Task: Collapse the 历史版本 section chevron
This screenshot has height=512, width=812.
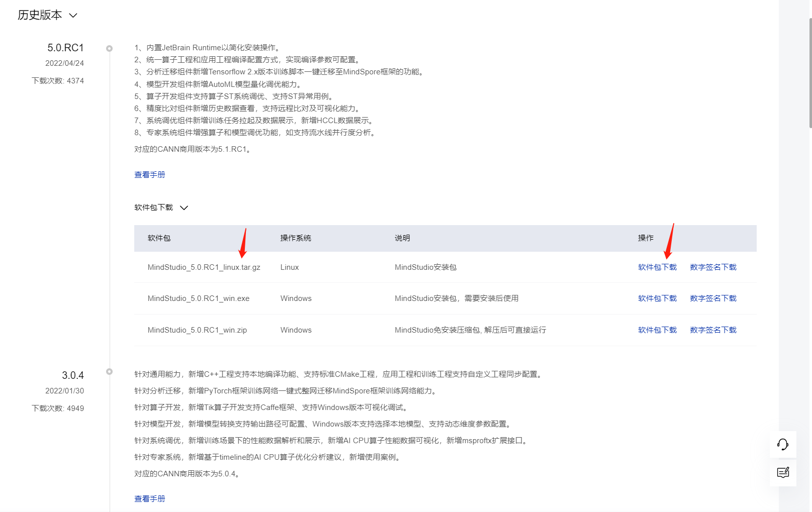Action: click(73, 16)
